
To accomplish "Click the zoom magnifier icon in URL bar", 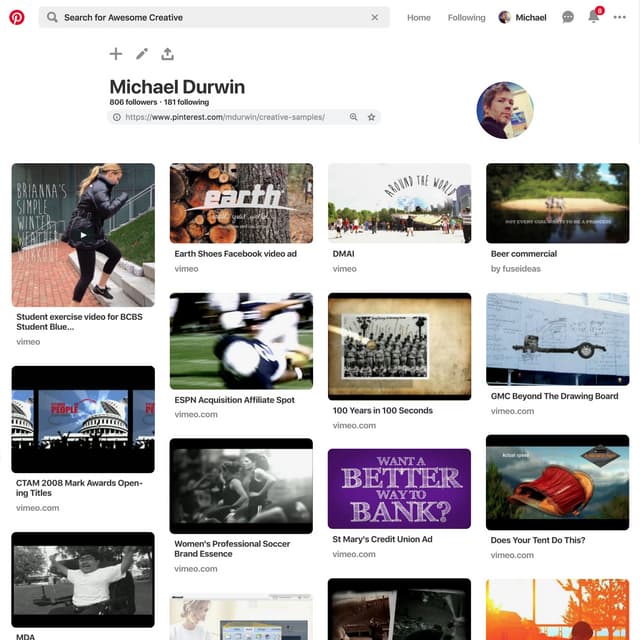I will click(353, 117).
